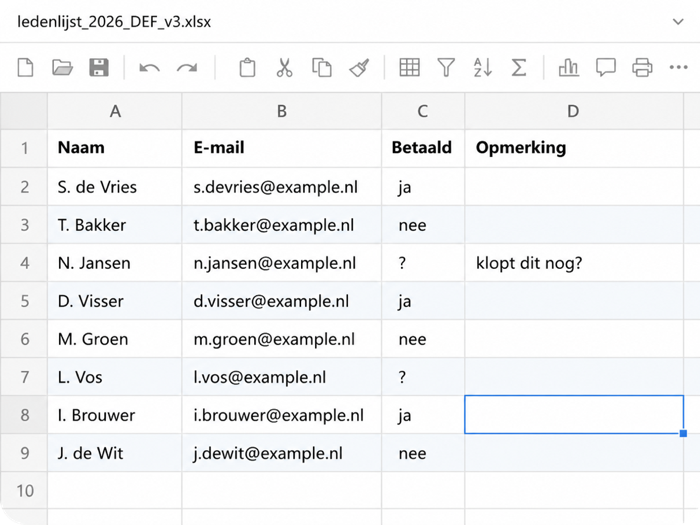This screenshot has height=525, width=700.
Task: Save the spreadsheet with the floppy disk icon
Action: click(99, 68)
